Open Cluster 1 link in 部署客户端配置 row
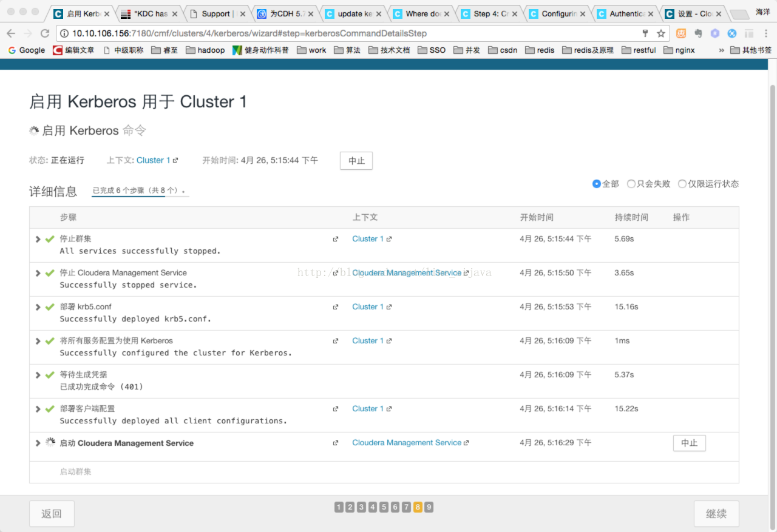The height and width of the screenshot is (532, 777). 368,409
